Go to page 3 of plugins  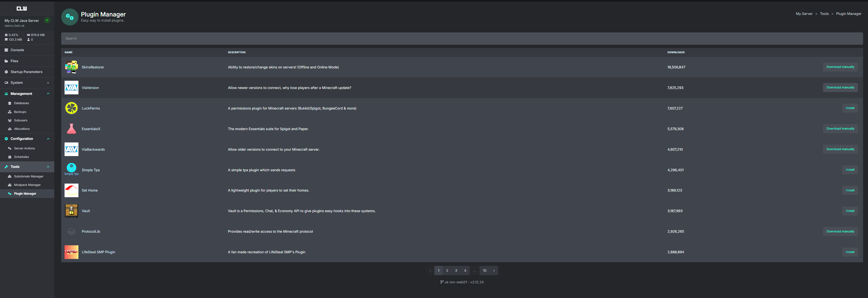[456, 270]
